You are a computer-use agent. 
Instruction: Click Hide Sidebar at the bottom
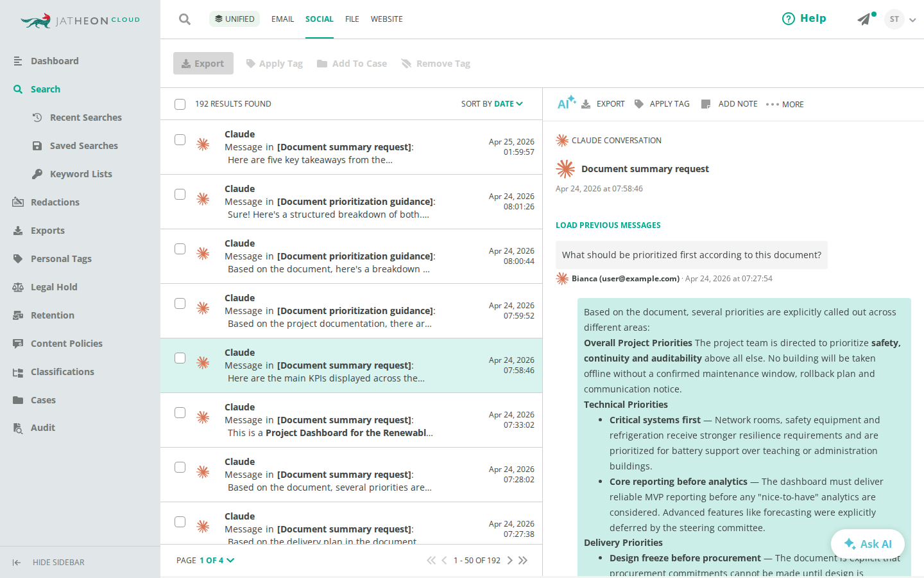(49, 563)
